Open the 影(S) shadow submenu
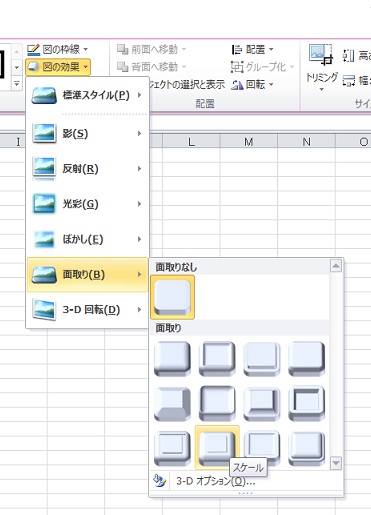Viewport: 371px width, 515px height. (87, 134)
